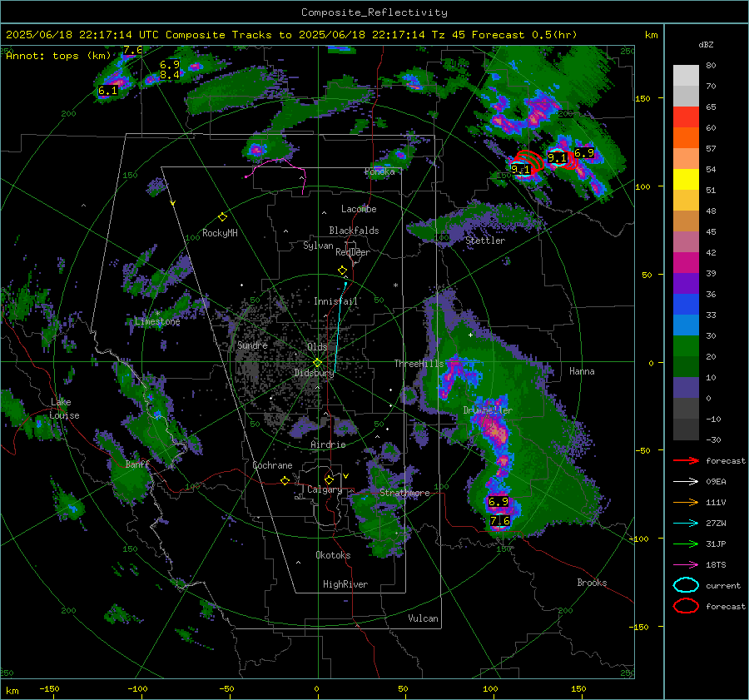Select the 80 dBZ color swatch
749x700 pixels.
click(x=686, y=75)
